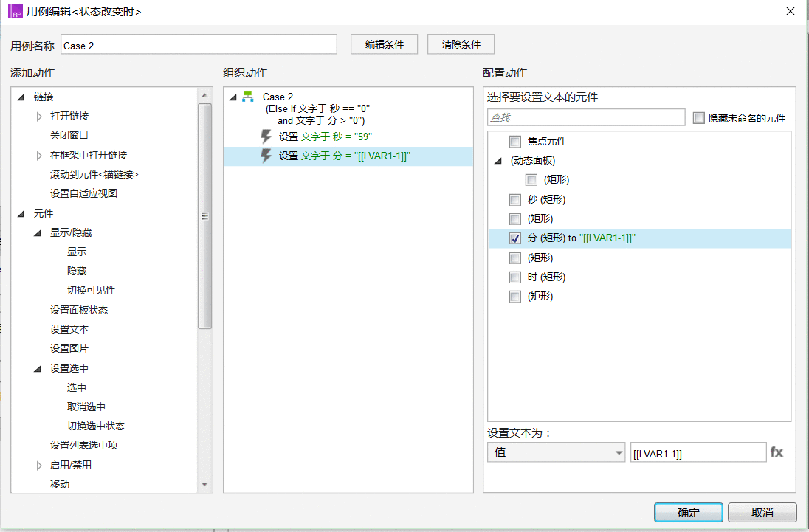This screenshot has width=809, height=532.
Task: Check the unnamed (矩形) box below 秒
Action: click(515, 218)
